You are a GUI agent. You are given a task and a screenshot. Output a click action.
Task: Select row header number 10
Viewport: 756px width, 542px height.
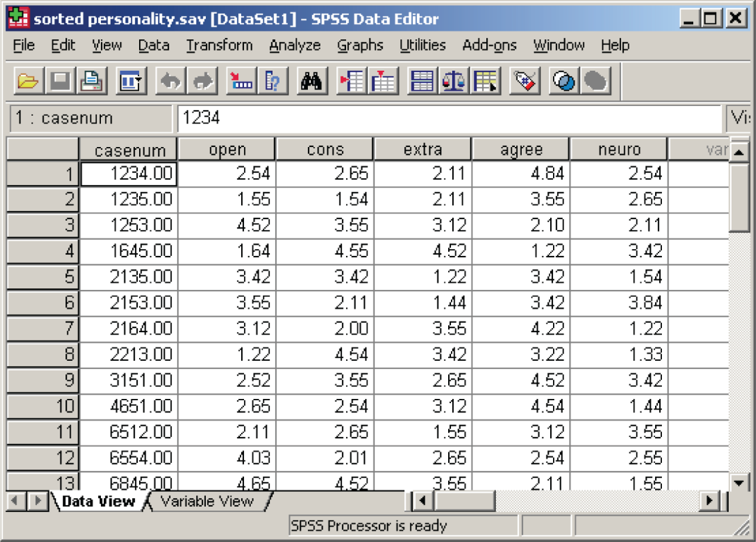click(43, 406)
